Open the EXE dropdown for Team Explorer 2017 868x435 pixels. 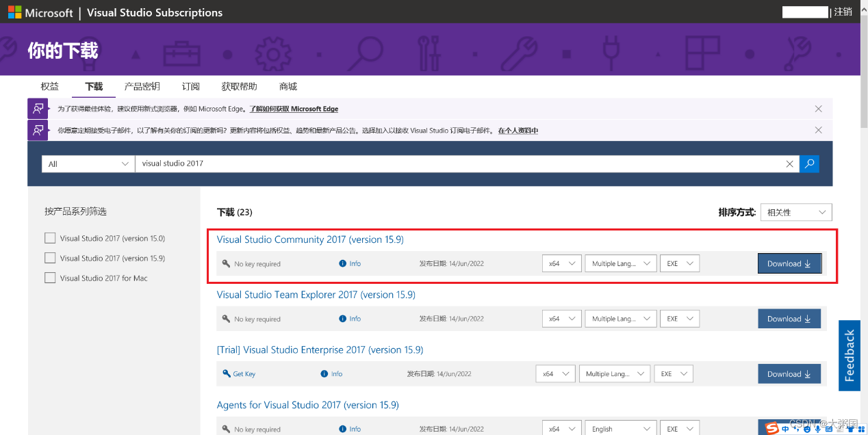click(680, 319)
